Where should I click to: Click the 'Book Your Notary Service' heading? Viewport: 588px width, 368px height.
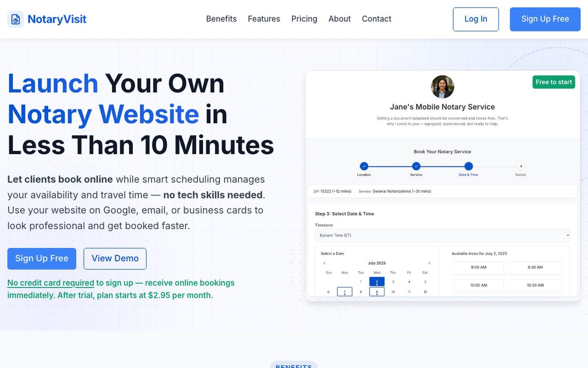click(x=442, y=152)
